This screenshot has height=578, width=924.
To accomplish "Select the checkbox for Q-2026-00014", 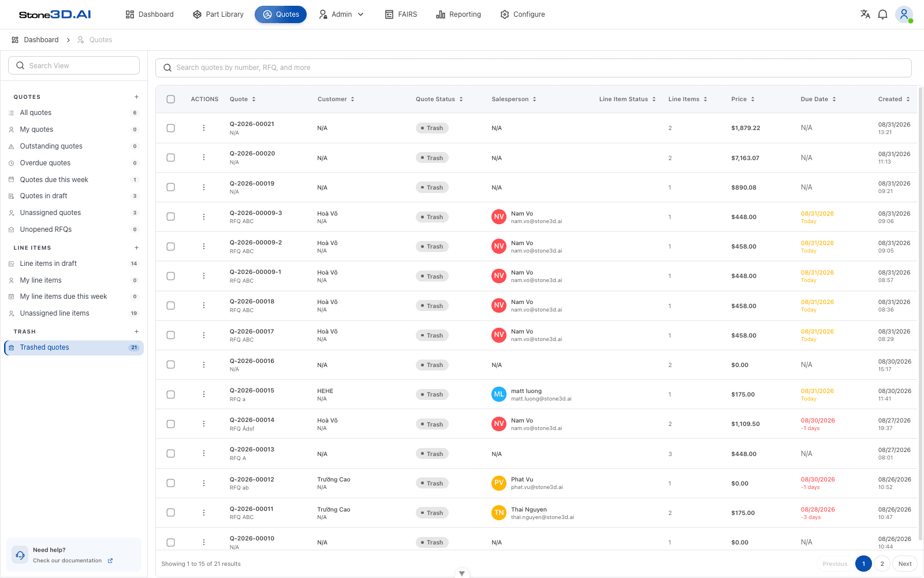I will pyautogui.click(x=171, y=424).
